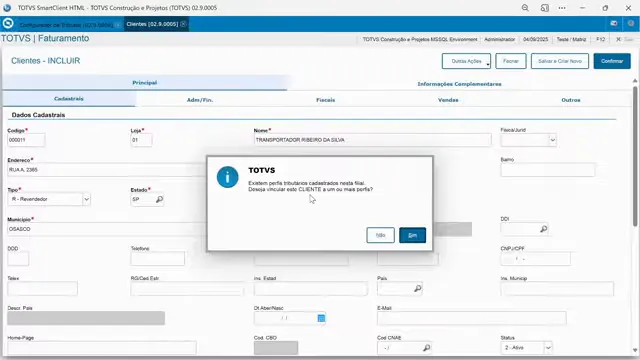Select the Outros sub-tab
Image resolution: width=640 pixels, height=360 pixels.
[571, 100]
